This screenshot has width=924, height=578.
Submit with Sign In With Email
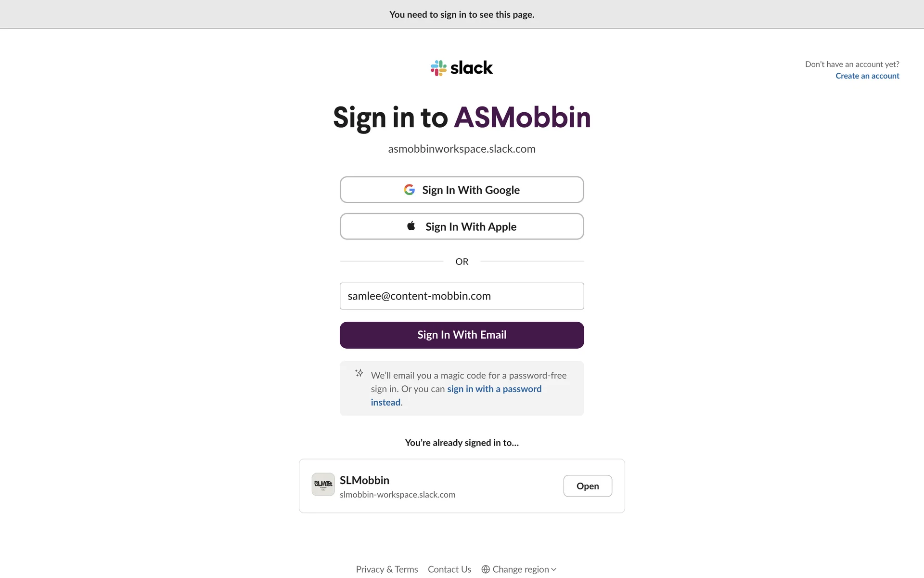pyautogui.click(x=462, y=335)
